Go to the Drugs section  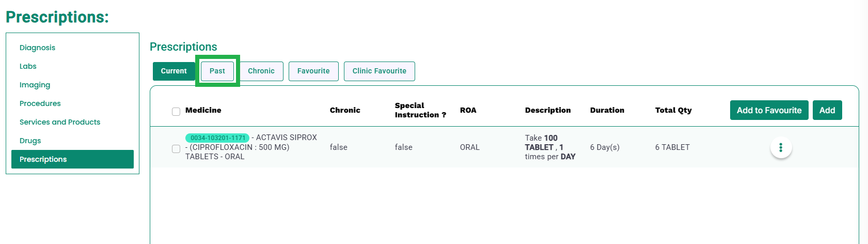point(30,141)
